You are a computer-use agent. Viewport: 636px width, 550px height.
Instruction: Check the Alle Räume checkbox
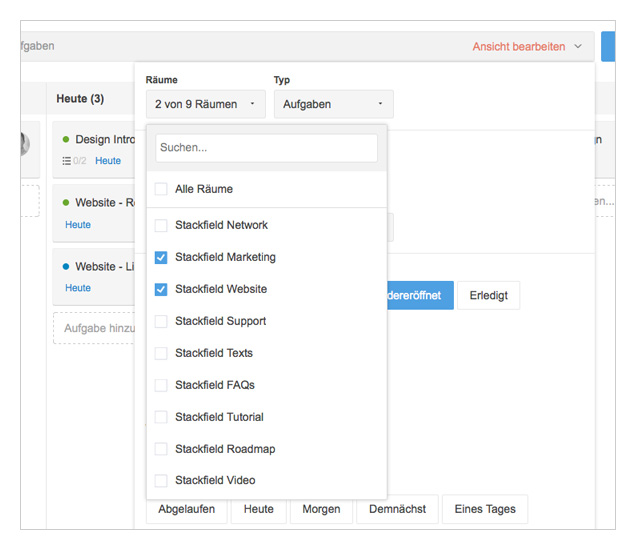pos(161,189)
